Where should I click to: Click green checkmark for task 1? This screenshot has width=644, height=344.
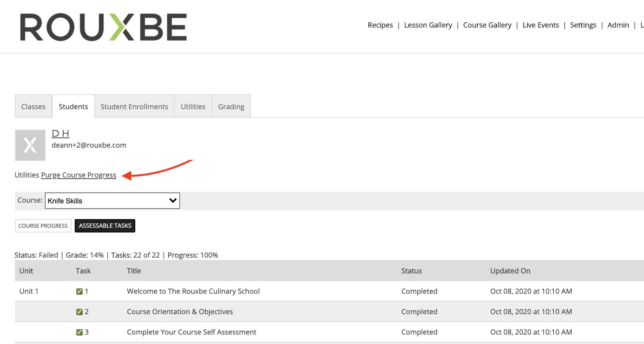pyautogui.click(x=79, y=291)
